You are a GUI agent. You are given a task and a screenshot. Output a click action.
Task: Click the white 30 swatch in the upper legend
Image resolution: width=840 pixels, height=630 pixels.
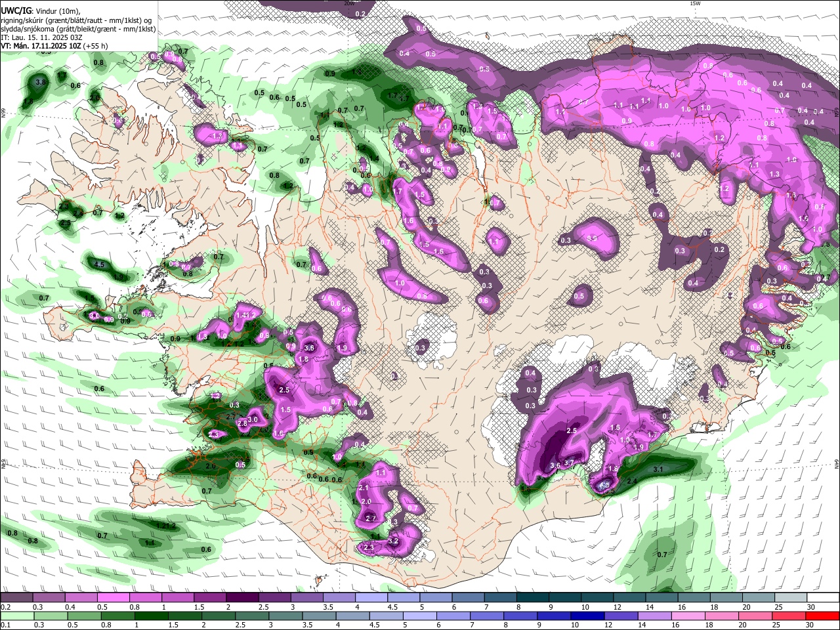pyautogui.click(x=824, y=597)
